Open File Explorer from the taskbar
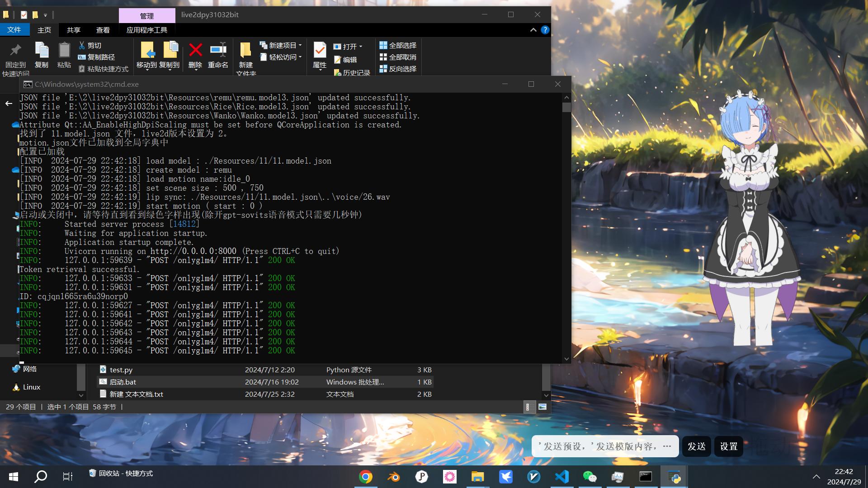 point(478,477)
